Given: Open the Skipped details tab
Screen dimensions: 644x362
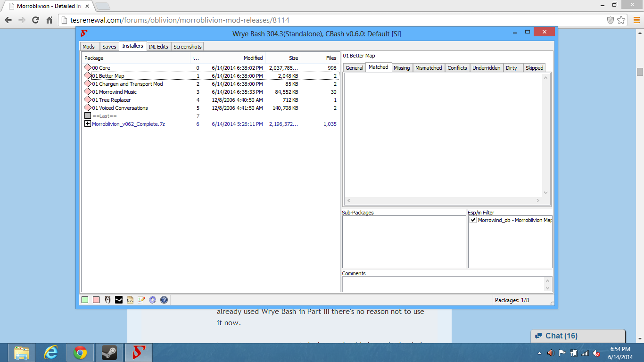Looking at the screenshot, I should tap(535, 68).
